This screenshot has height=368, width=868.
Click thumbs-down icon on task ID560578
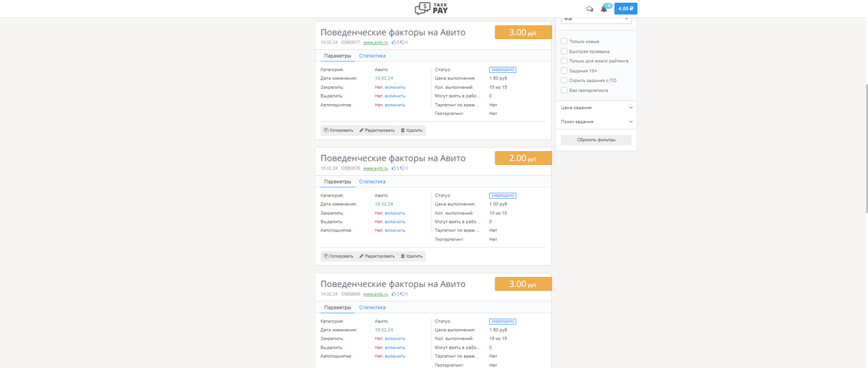403,168
